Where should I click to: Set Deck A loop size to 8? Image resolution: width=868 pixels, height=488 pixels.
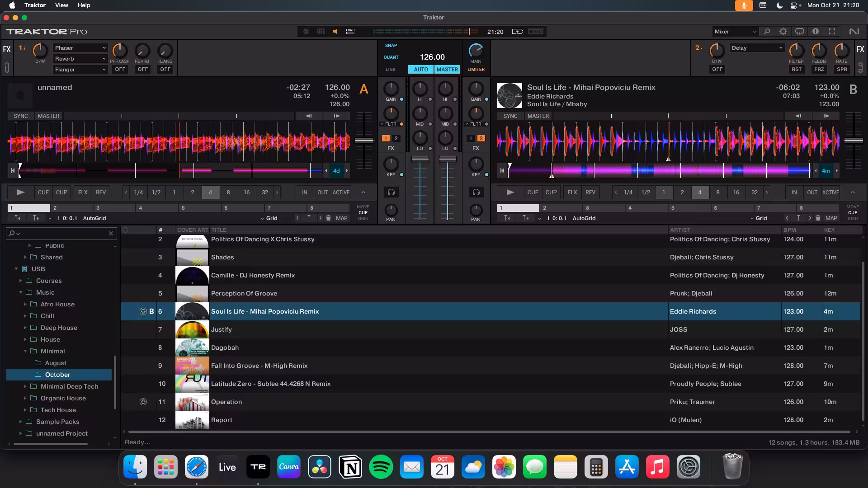(x=228, y=192)
